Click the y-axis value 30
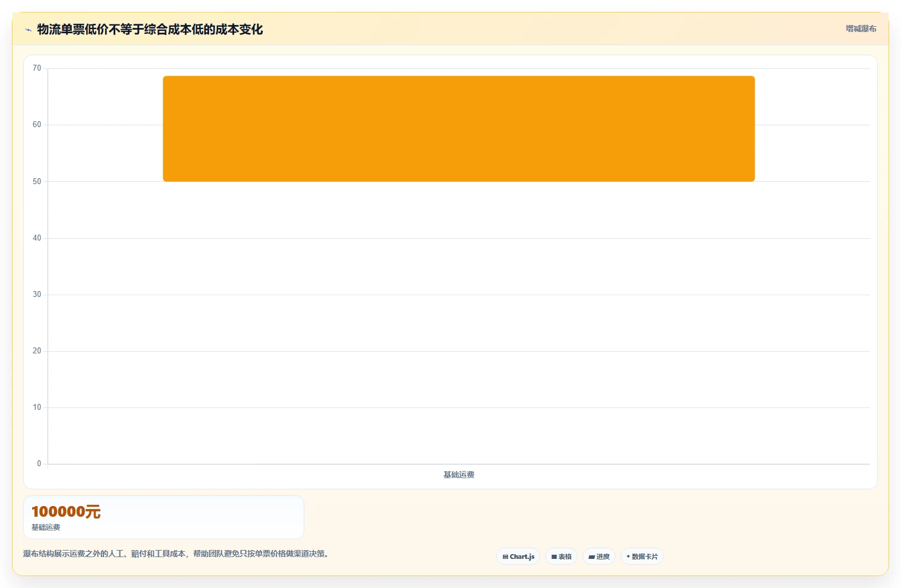This screenshot has width=901, height=588. pyautogui.click(x=37, y=295)
